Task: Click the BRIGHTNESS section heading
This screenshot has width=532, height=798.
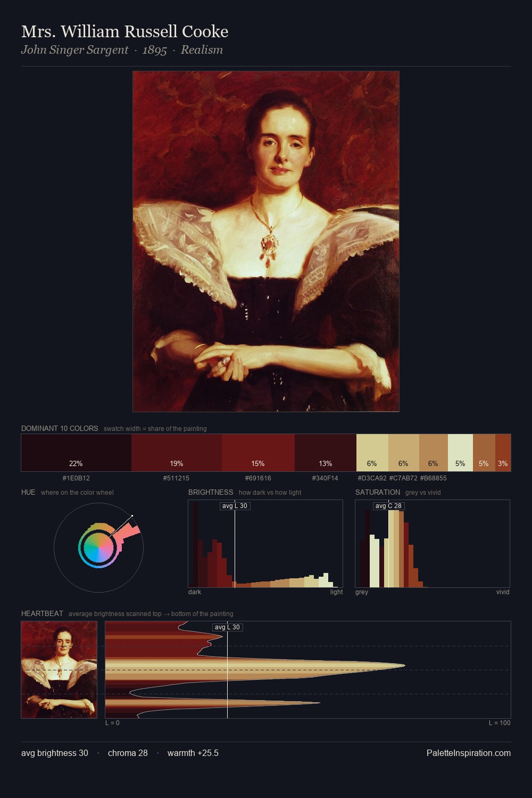Action: [211, 492]
